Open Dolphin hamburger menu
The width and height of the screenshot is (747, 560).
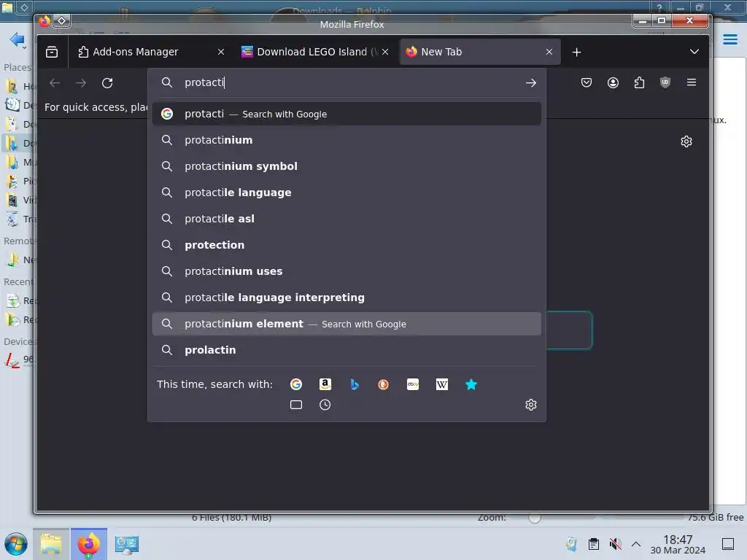(x=729, y=39)
